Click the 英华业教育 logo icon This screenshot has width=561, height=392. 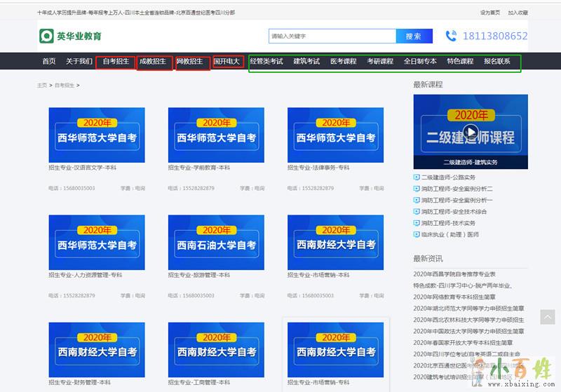(x=46, y=36)
